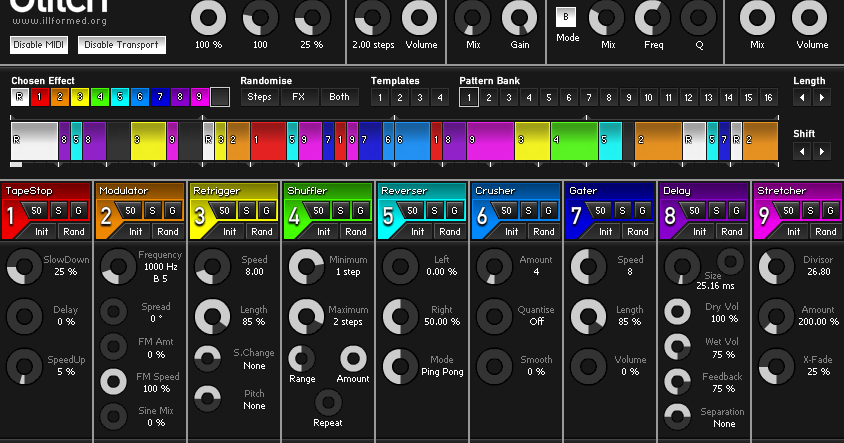Click the Modulator FM Speed knob
The image size is (844, 443).
tap(114, 382)
